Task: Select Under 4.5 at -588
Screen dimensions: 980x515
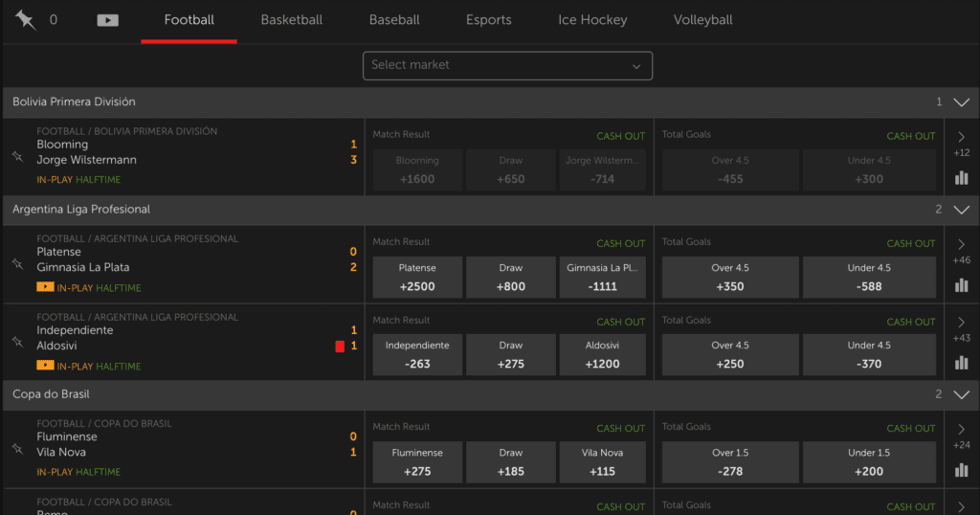Action: tap(869, 278)
